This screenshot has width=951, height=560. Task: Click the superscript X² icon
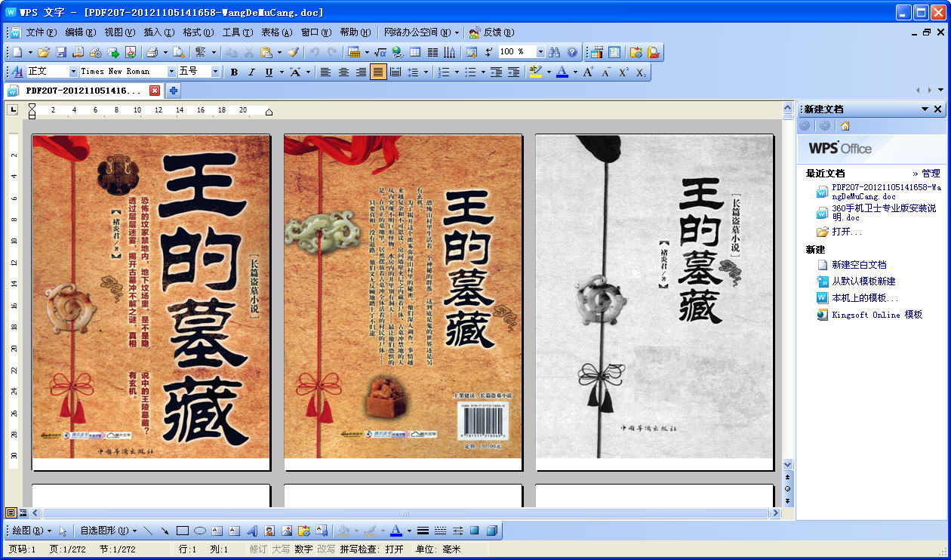pos(623,72)
